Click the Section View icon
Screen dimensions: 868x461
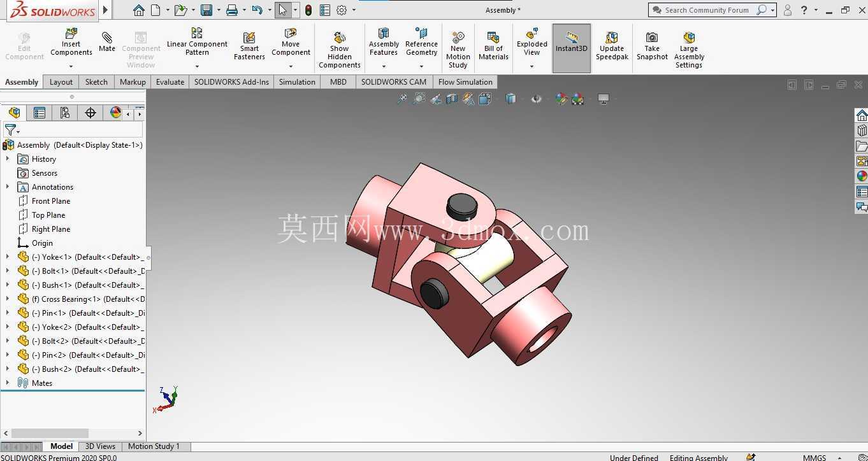point(452,99)
